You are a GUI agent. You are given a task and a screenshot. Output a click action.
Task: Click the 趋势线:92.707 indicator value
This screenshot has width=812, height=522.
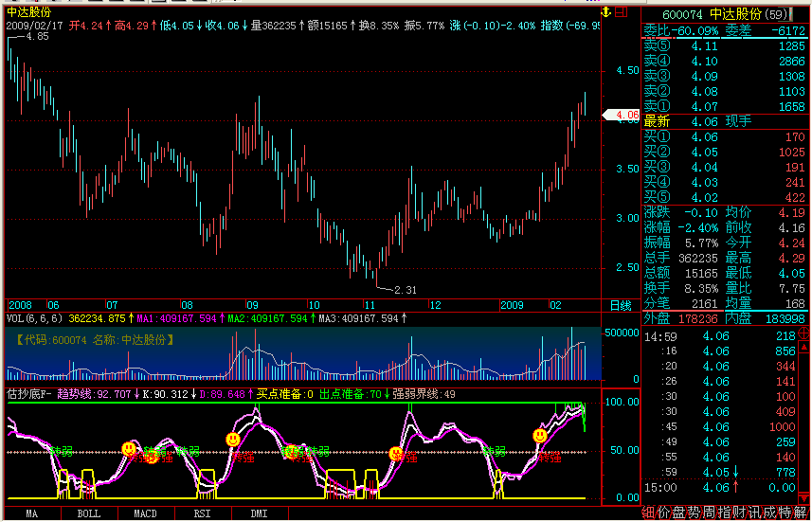[x=94, y=395]
